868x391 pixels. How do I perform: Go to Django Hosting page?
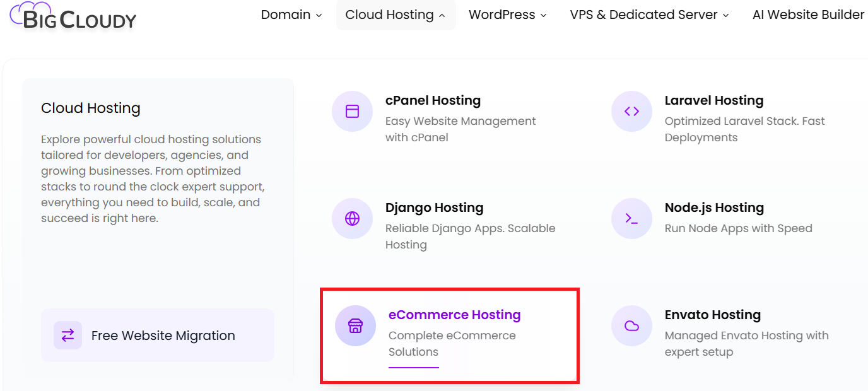[435, 207]
